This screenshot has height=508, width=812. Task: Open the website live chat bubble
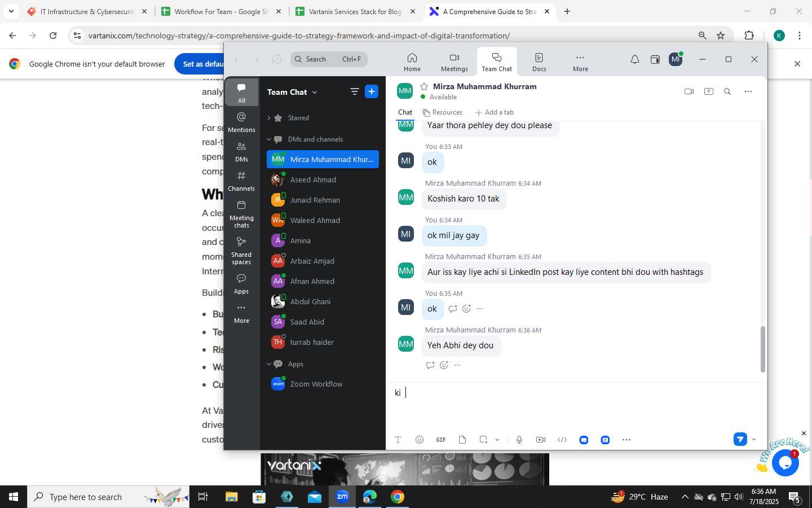point(785,463)
